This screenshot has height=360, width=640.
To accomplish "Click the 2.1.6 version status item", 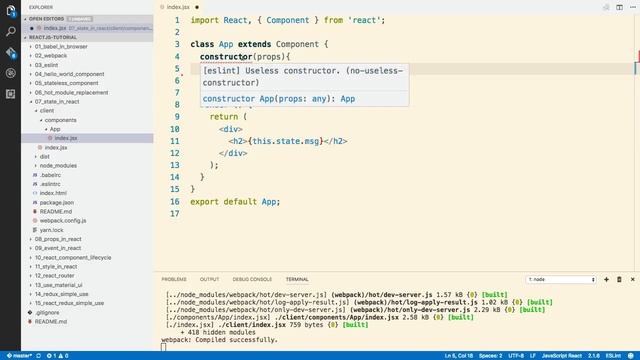I will point(594,356).
